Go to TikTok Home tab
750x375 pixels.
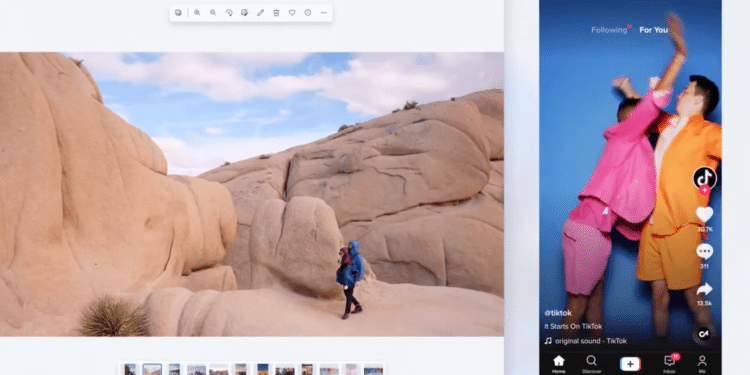[x=559, y=364]
